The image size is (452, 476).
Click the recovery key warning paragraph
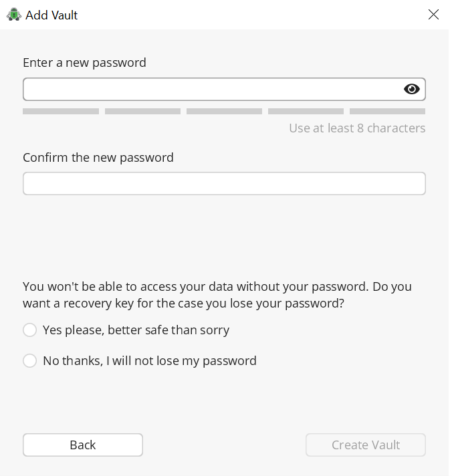pyautogui.click(x=217, y=295)
